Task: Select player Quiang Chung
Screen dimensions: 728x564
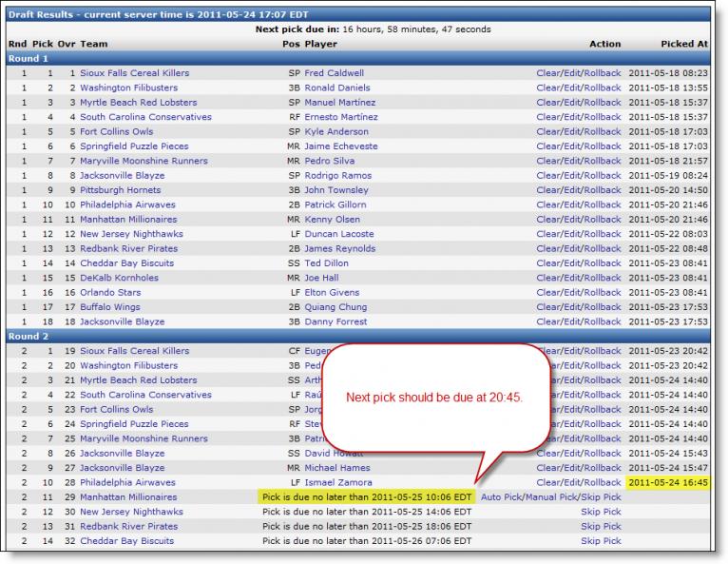Action: coord(335,307)
